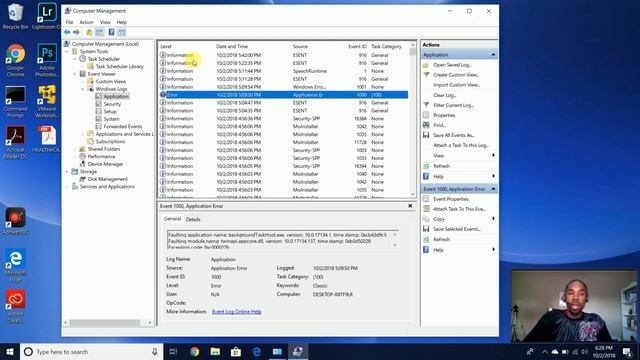Select the Security log tree item
Viewport: 640px width, 360px height.
coord(112,104)
